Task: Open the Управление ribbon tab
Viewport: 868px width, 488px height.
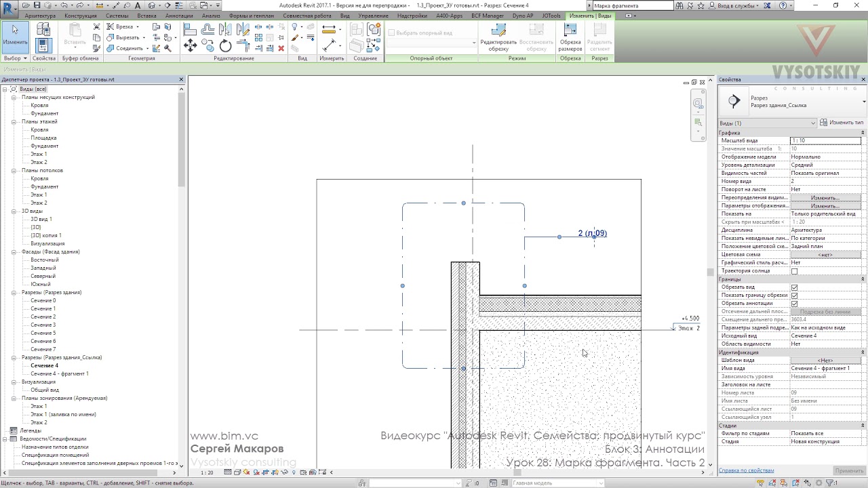Action: click(373, 16)
